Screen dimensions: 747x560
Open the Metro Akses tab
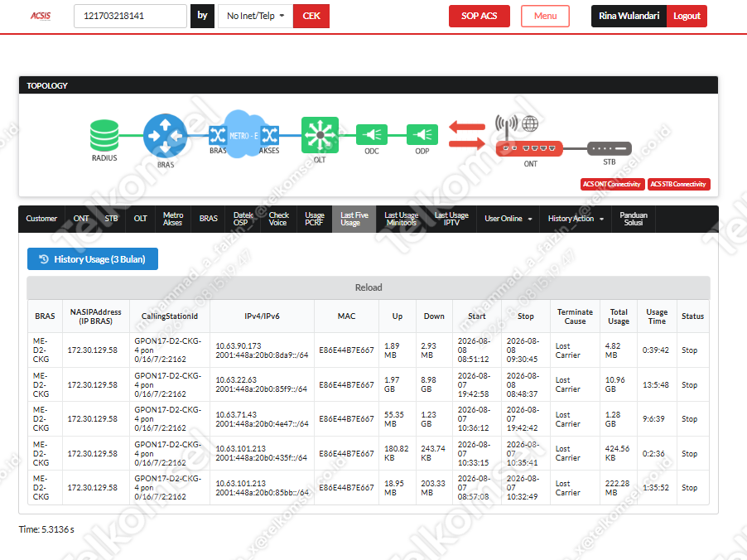pos(173,219)
